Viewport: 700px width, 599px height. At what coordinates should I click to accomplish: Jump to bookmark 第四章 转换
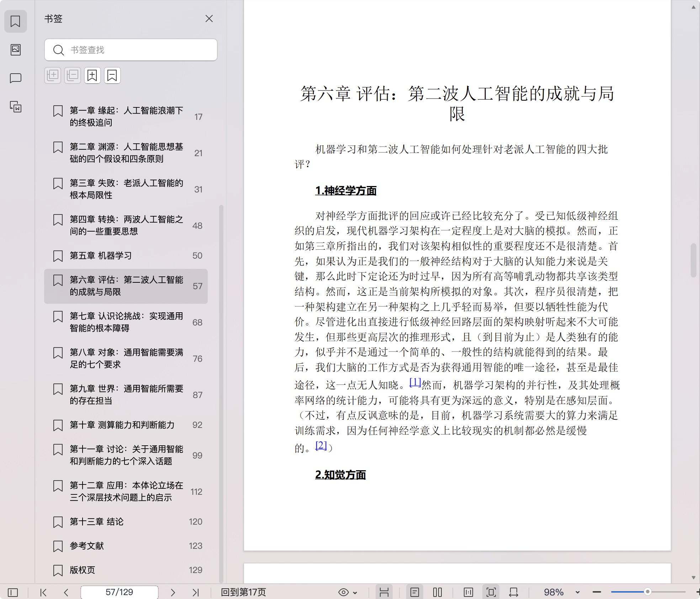pos(126,226)
